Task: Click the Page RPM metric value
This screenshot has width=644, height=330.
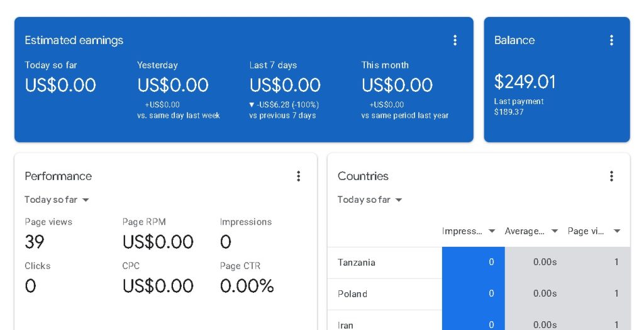Action: (x=158, y=242)
